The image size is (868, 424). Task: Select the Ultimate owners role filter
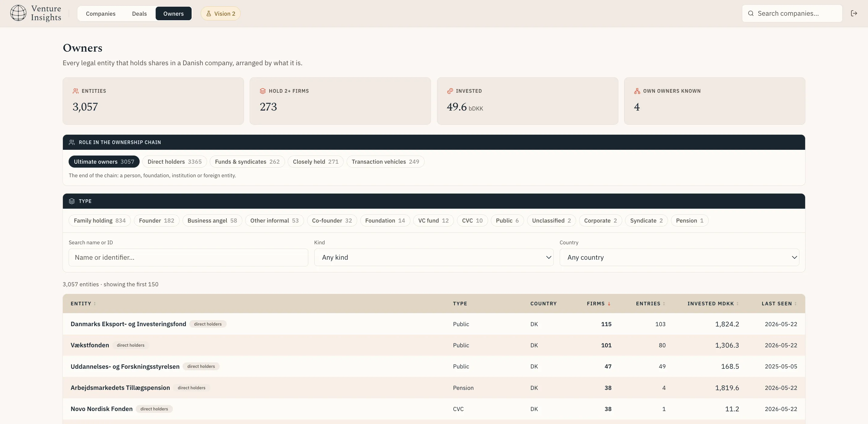104,162
